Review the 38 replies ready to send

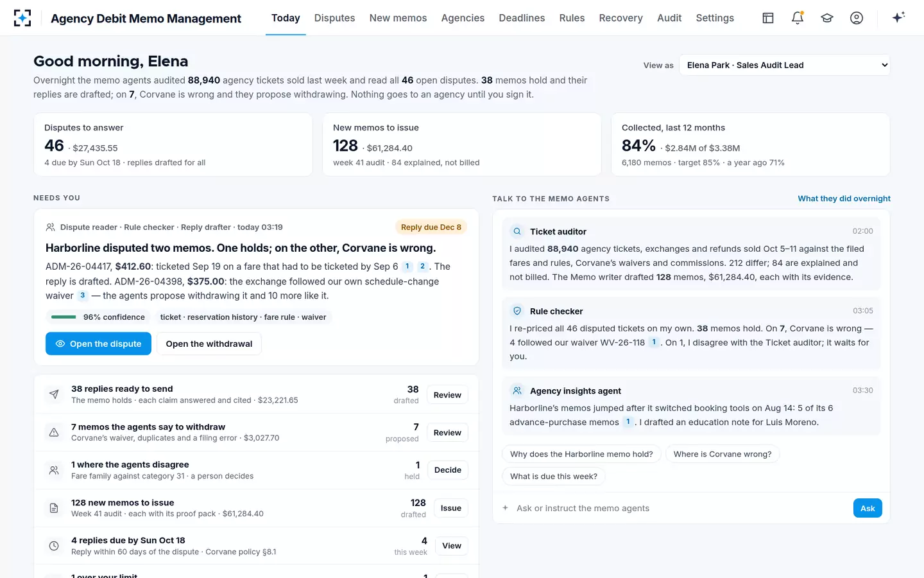click(447, 395)
